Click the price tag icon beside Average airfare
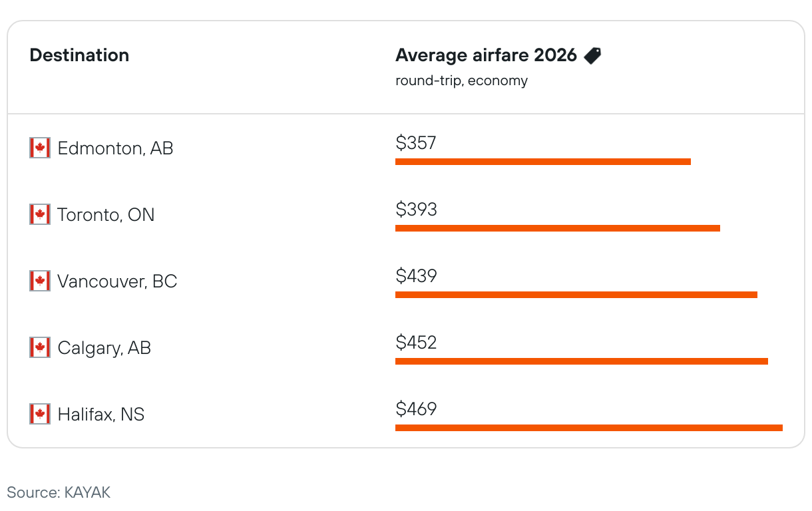This screenshot has width=812, height=511. point(592,56)
